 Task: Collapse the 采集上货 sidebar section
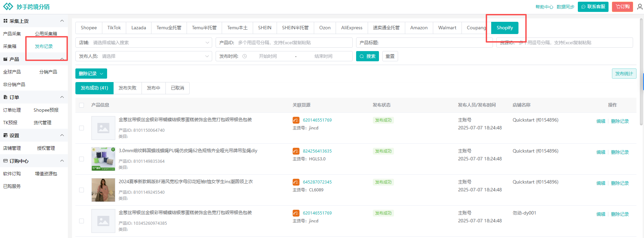[62, 21]
